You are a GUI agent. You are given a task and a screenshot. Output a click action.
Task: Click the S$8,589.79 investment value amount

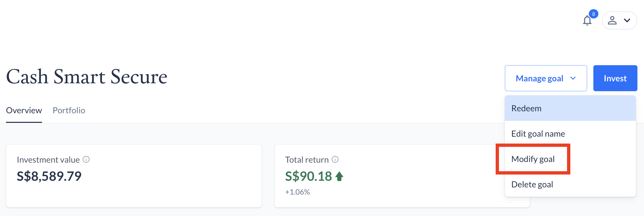(x=49, y=176)
